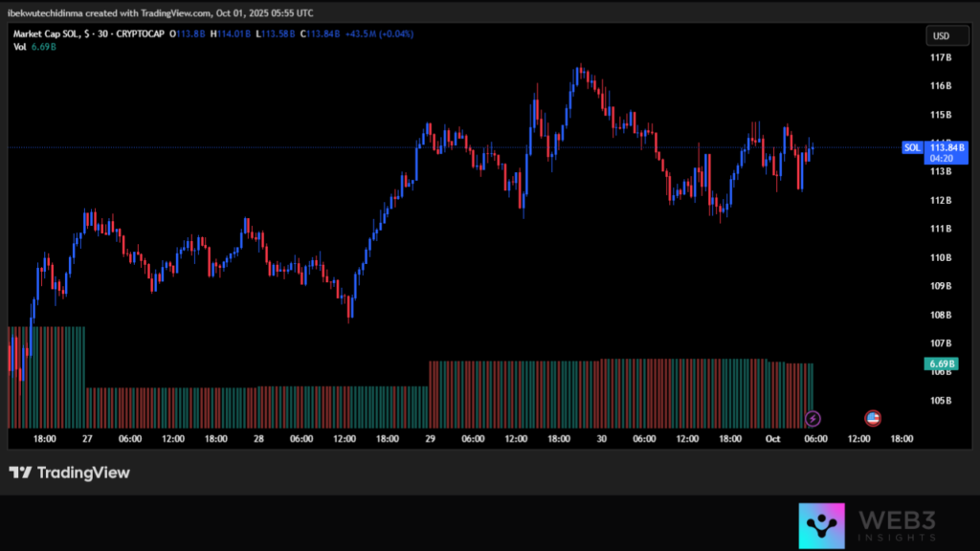Click the purple lightning event icon
The height and width of the screenshot is (551, 980).
point(813,418)
